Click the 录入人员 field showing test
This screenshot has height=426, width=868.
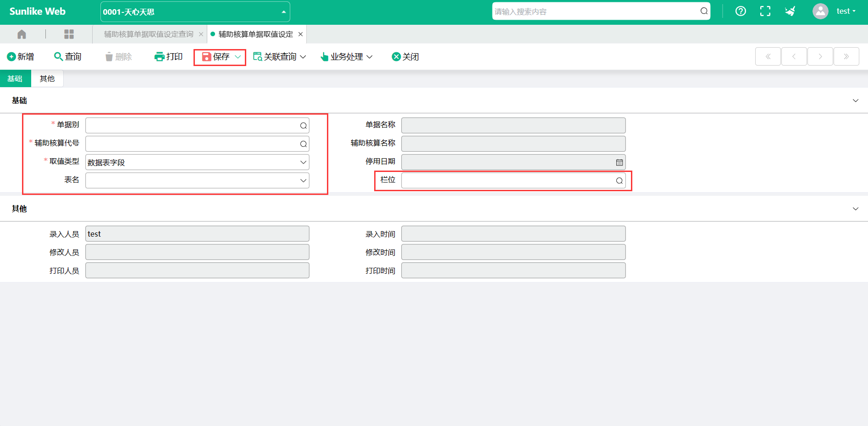click(x=197, y=234)
